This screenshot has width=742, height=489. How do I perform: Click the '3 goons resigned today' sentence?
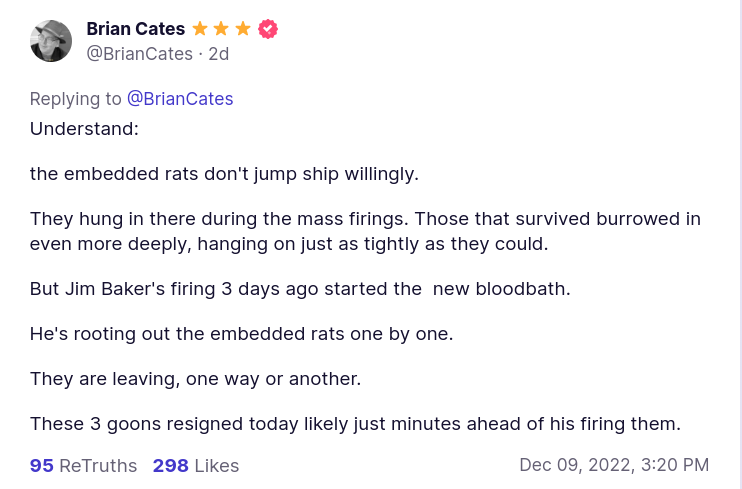[x=355, y=424]
